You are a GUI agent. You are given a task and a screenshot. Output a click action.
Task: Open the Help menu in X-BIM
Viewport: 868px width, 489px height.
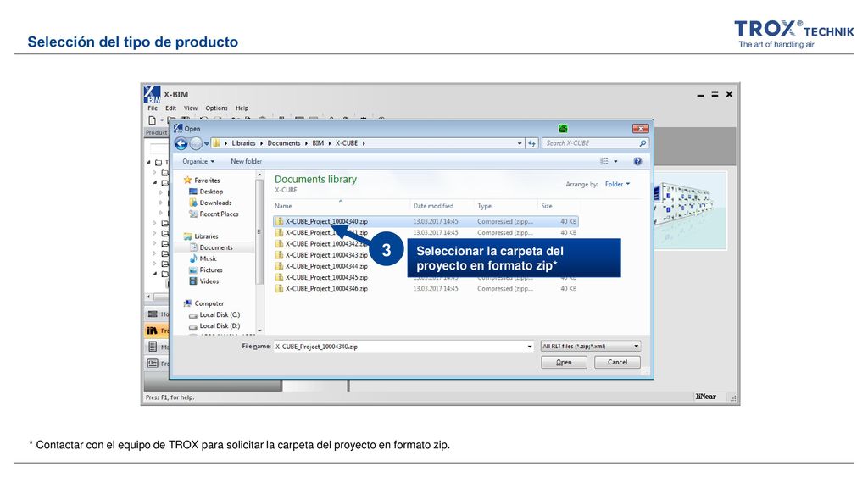click(x=242, y=108)
